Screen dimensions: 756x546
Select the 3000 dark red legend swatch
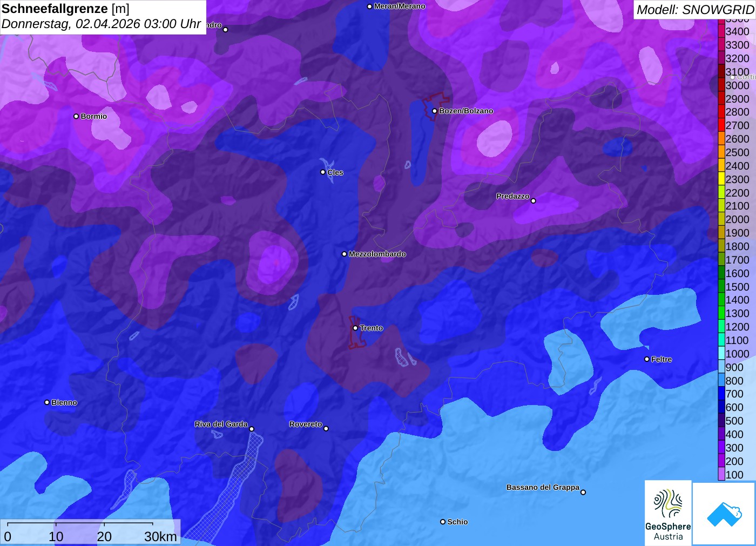pyautogui.click(x=721, y=85)
